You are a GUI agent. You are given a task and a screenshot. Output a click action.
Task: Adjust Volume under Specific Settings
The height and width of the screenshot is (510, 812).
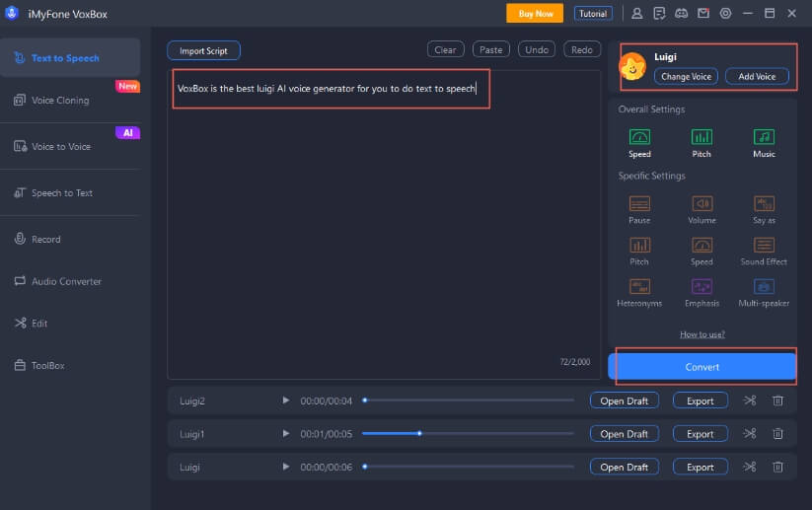coord(701,209)
